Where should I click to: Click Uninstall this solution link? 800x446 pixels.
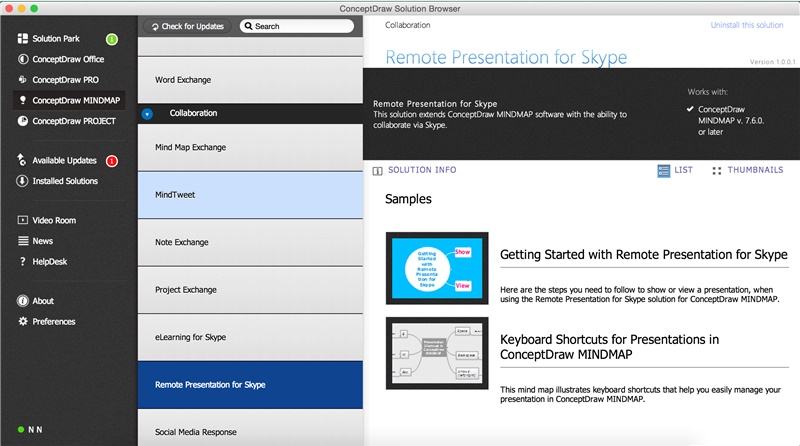click(x=747, y=25)
